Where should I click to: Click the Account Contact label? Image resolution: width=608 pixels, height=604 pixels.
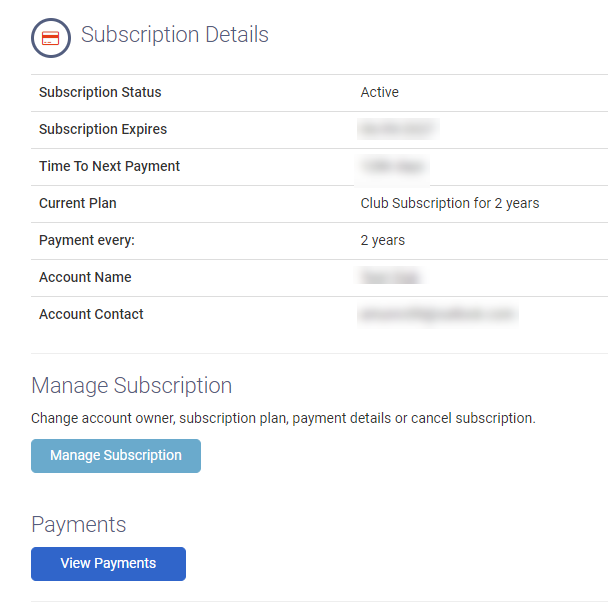91,314
